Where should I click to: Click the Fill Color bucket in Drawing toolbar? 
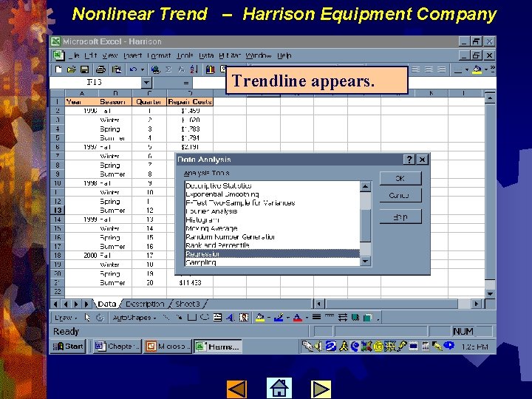tap(259, 318)
